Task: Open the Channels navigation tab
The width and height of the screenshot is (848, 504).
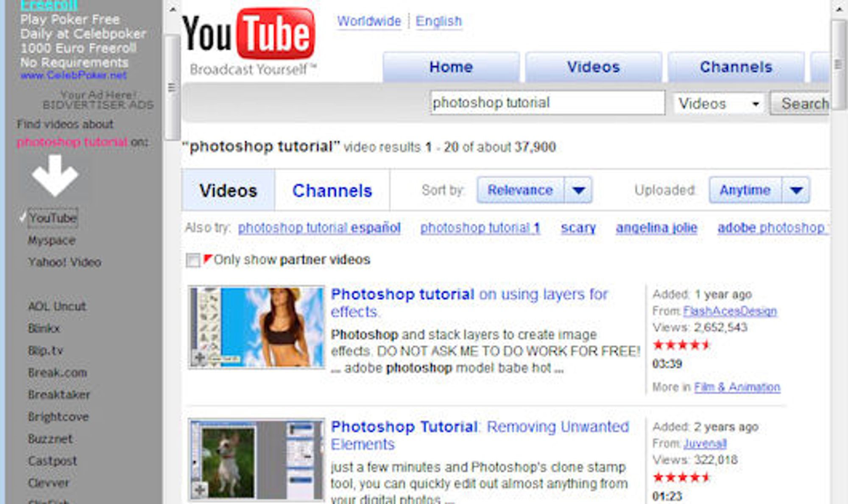Action: point(736,67)
